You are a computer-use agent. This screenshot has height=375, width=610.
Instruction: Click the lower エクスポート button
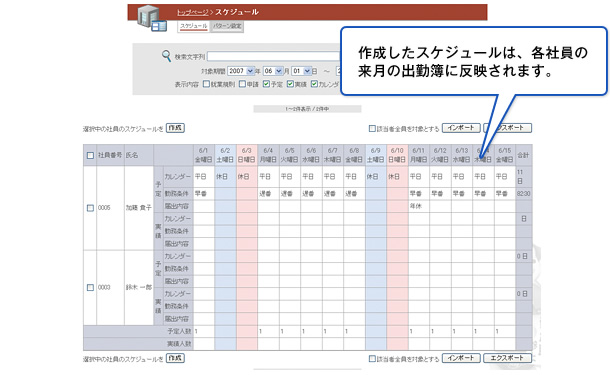507,358
